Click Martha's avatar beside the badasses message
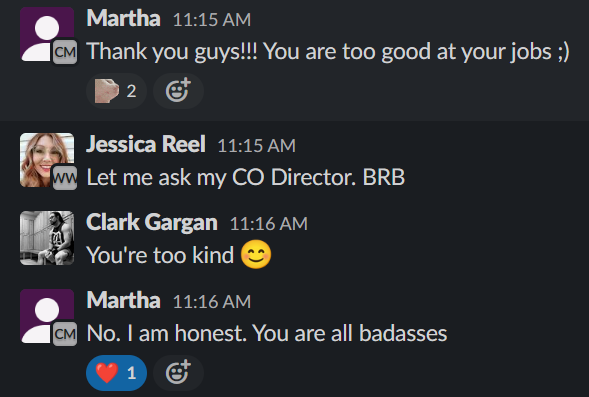589x397 pixels. coord(47,316)
